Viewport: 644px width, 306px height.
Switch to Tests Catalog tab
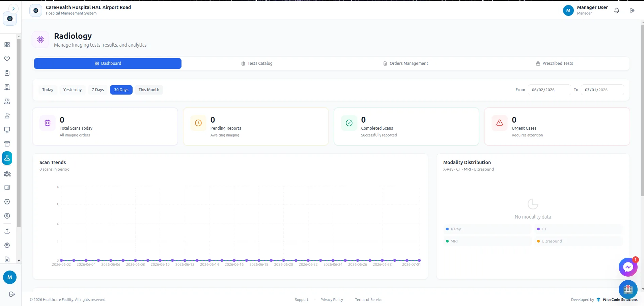click(x=257, y=63)
